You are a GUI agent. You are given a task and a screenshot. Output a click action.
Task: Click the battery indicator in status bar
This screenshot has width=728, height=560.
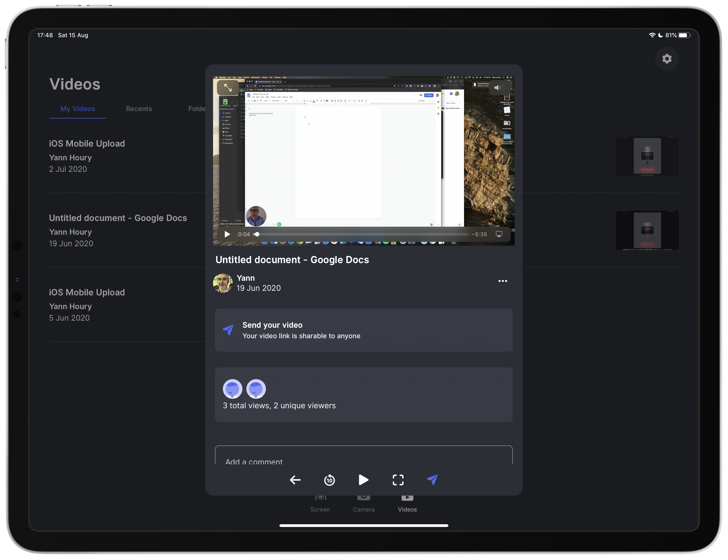point(684,35)
